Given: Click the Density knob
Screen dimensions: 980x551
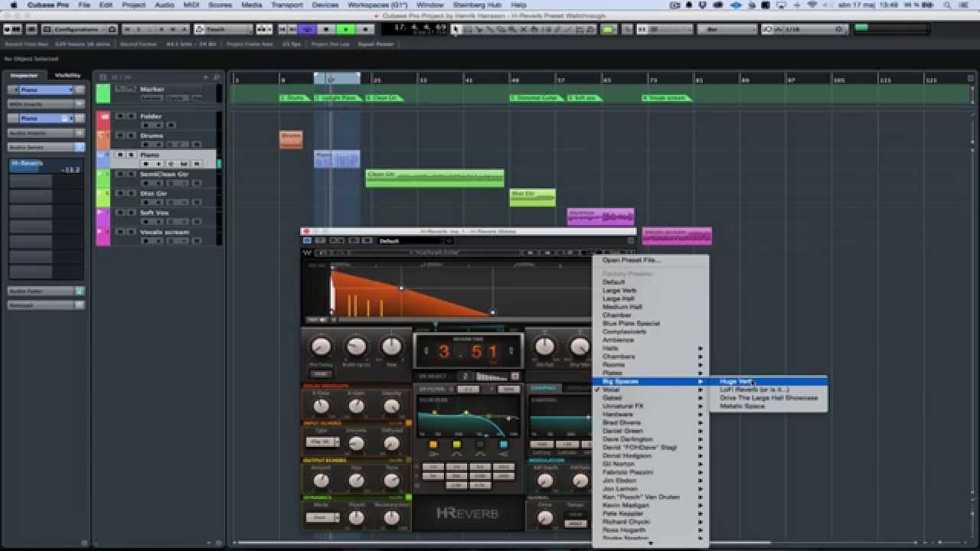Looking at the screenshot, I should 391,406.
